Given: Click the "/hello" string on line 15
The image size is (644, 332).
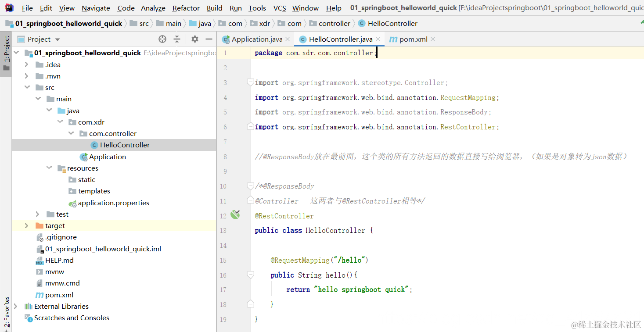Looking at the screenshot, I should [x=349, y=260].
